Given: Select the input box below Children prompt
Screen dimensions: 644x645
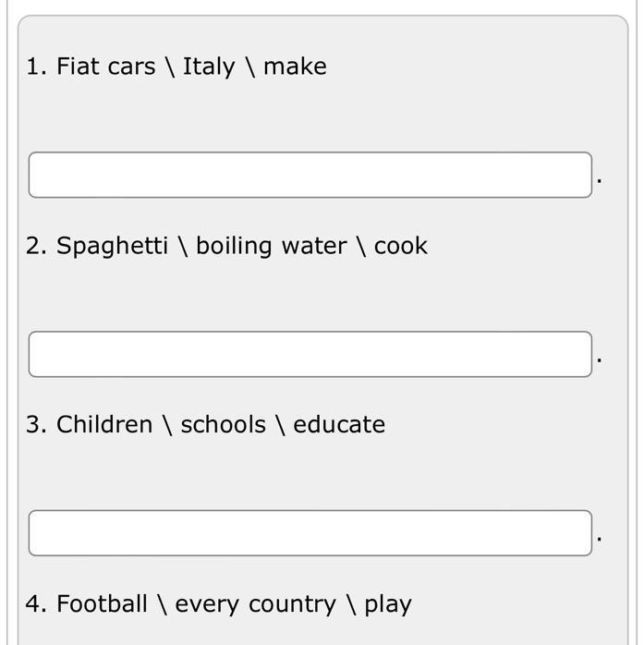Looking at the screenshot, I should [x=310, y=533].
